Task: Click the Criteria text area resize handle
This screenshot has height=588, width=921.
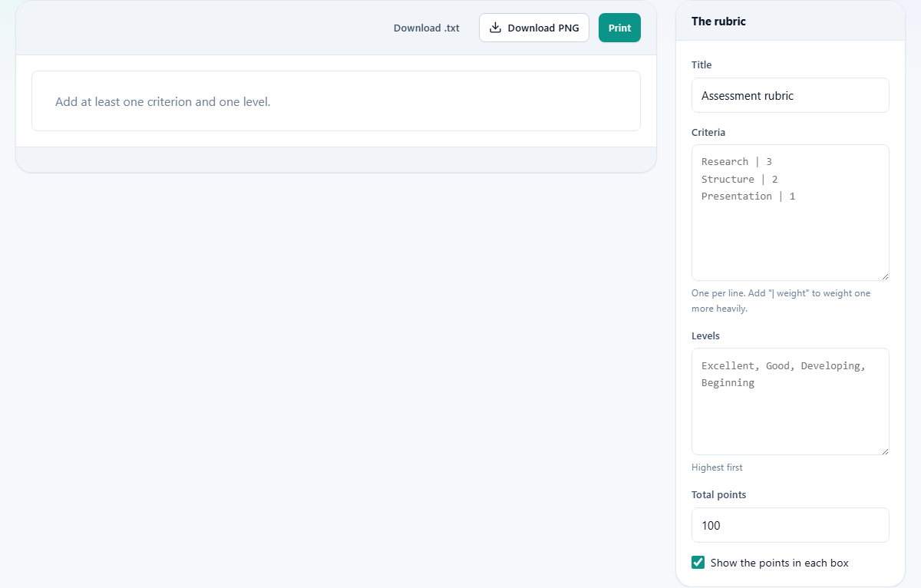Action: (884, 276)
